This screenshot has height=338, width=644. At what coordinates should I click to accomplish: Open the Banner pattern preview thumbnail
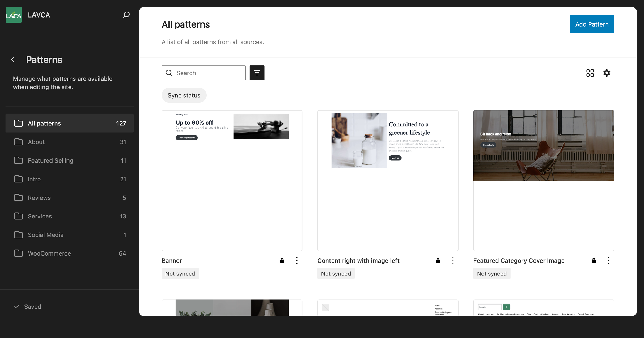232,180
